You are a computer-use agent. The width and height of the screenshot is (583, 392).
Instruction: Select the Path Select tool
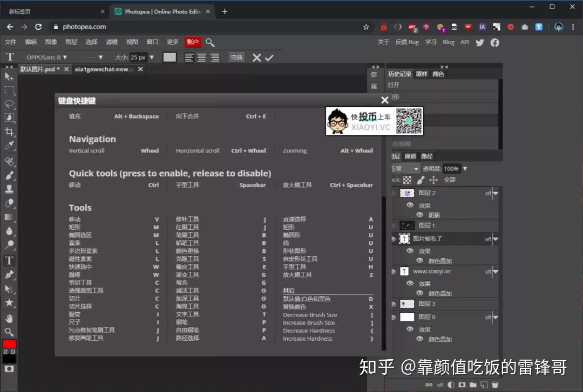tap(9, 288)
